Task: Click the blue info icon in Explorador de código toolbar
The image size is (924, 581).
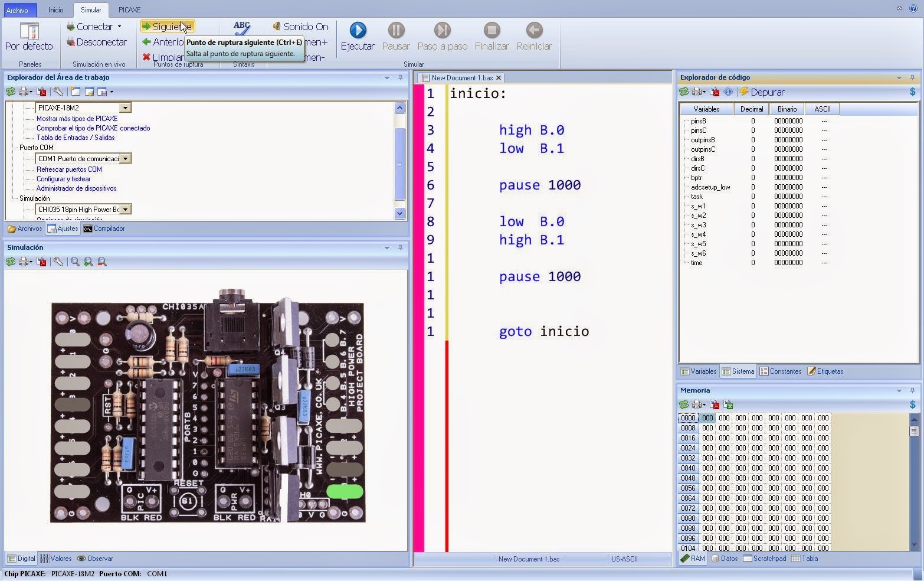Action: 728,92
